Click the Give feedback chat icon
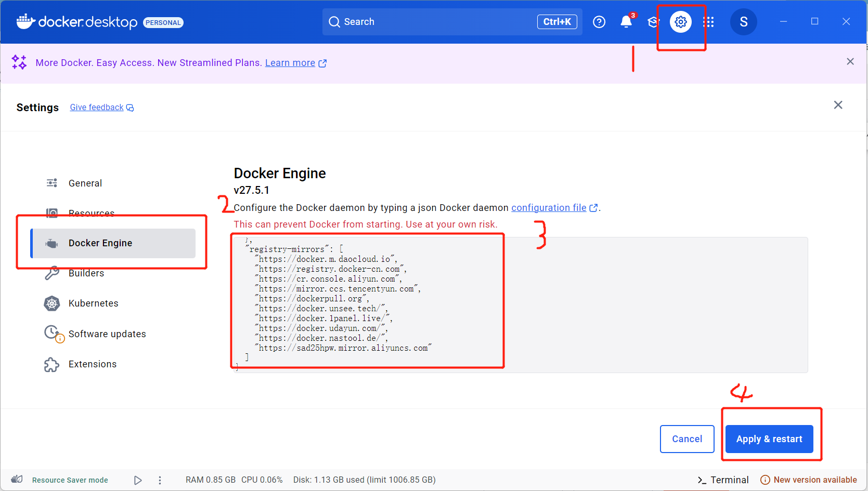 130,108
